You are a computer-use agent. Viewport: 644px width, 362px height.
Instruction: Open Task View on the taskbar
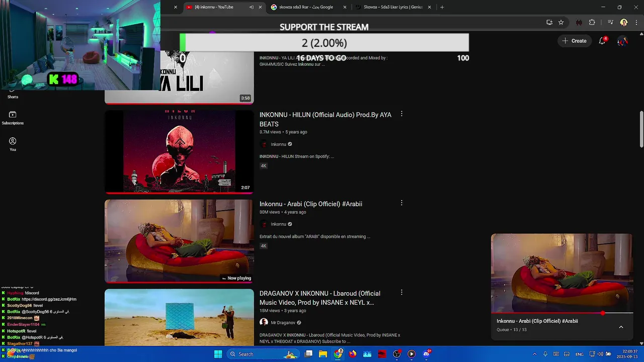coord(309,354)
